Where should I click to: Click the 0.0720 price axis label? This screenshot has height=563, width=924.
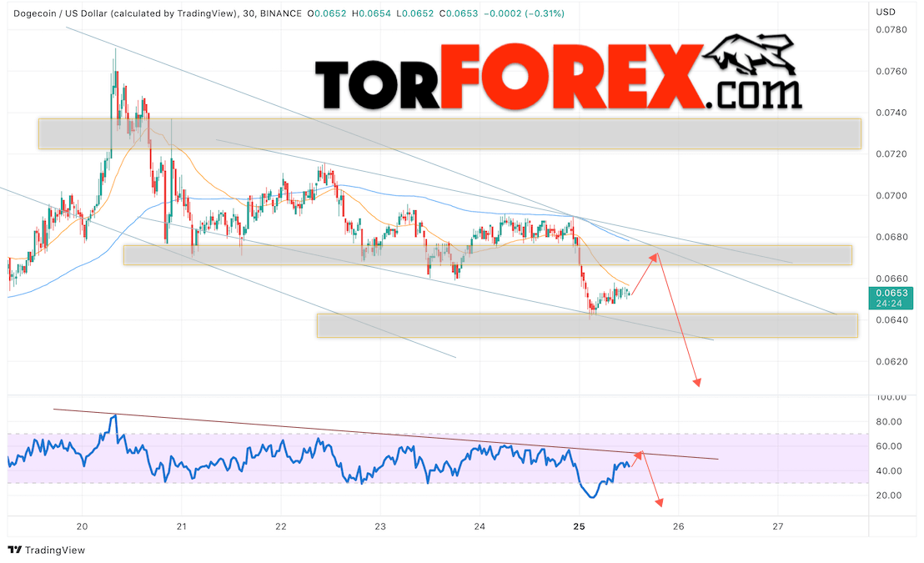pyautogui.click(x=891, y=153)
